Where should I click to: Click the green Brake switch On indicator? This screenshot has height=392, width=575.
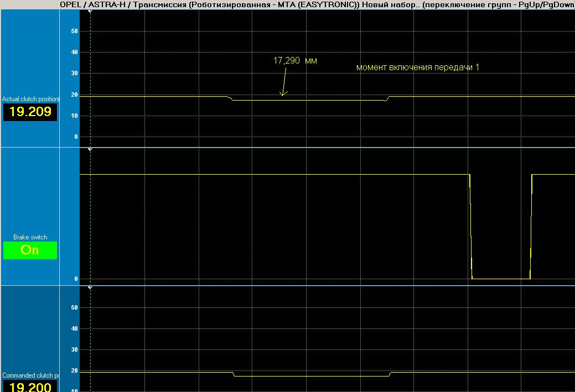click(x=30, y=250)
